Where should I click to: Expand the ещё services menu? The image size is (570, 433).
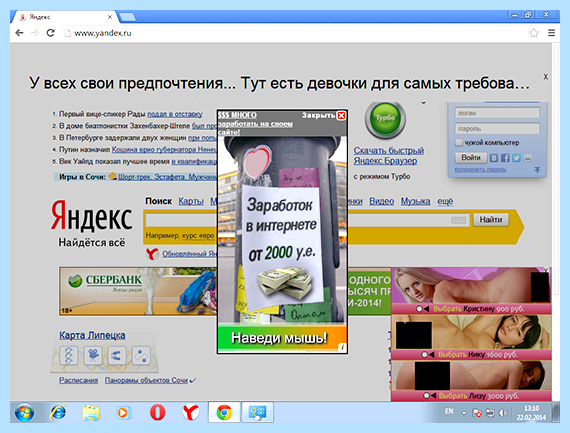pyautogui.click(x=445, y=201)
